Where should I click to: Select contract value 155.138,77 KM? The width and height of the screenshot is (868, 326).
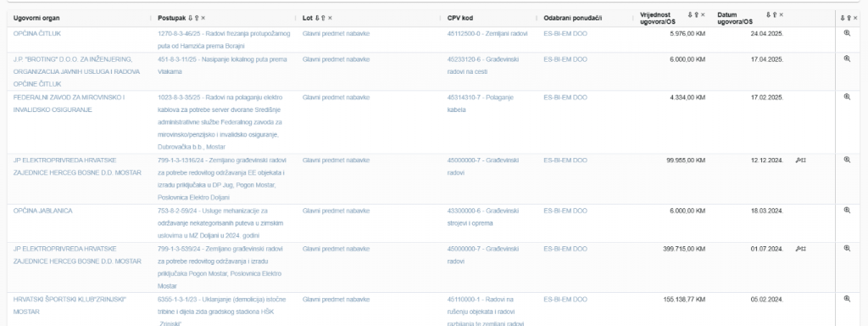[x=684, y=299]
